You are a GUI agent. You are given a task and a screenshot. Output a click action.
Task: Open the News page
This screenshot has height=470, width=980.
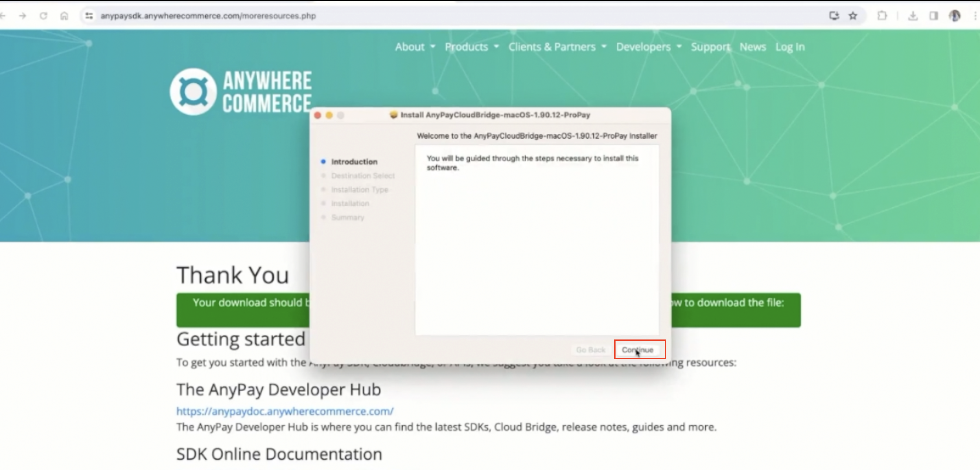point(753,47)
